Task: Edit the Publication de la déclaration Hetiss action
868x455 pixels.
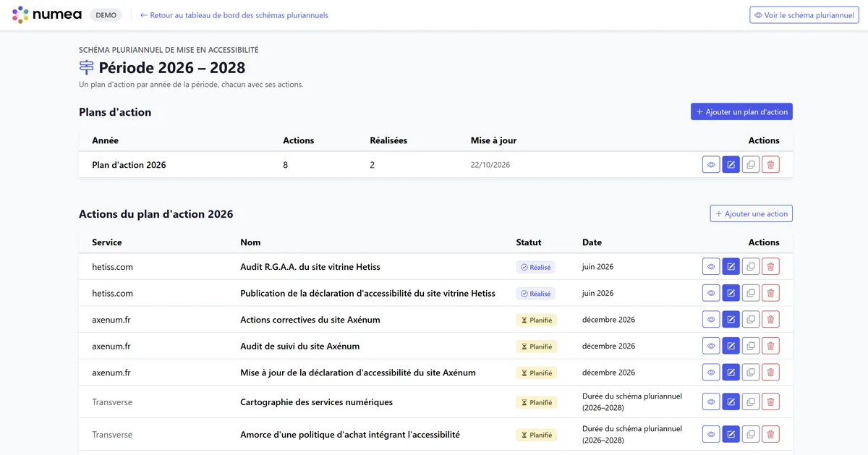Action: [731, 293]
